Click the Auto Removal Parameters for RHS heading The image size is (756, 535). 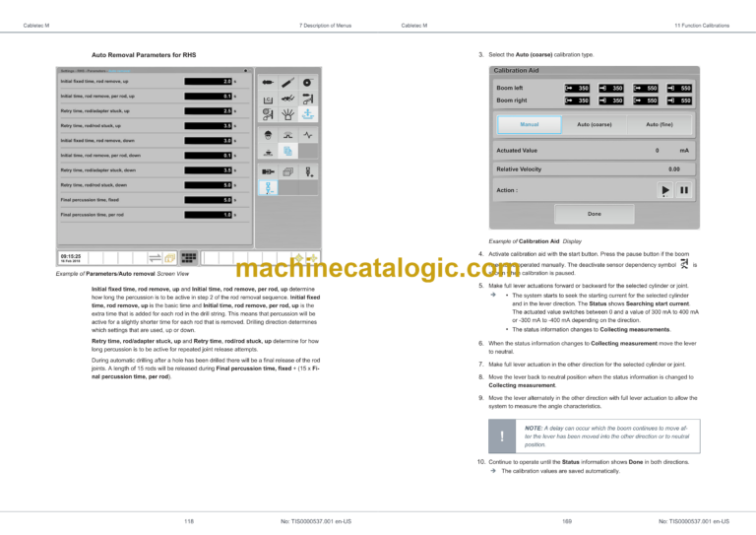pos(144,55)
